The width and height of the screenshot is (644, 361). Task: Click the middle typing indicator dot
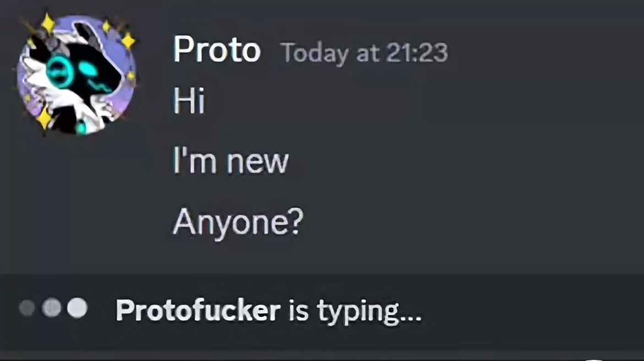point(51,308)
